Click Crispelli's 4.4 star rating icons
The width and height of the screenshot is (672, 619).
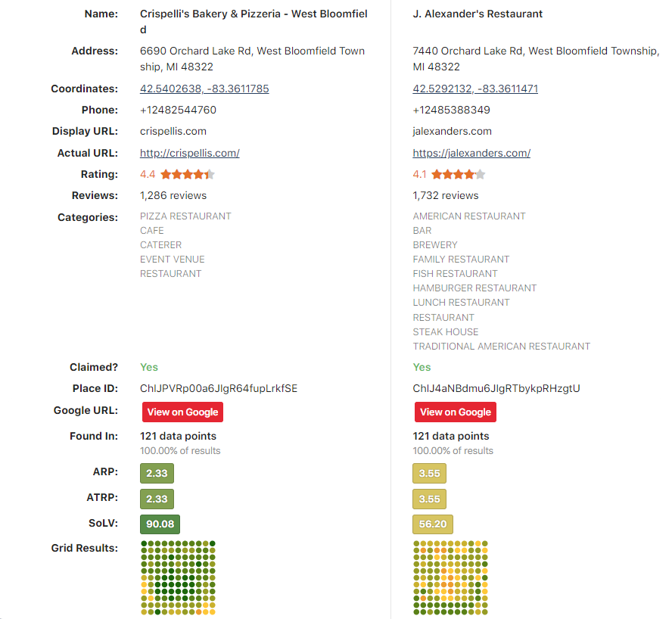[x=187, y=175]
